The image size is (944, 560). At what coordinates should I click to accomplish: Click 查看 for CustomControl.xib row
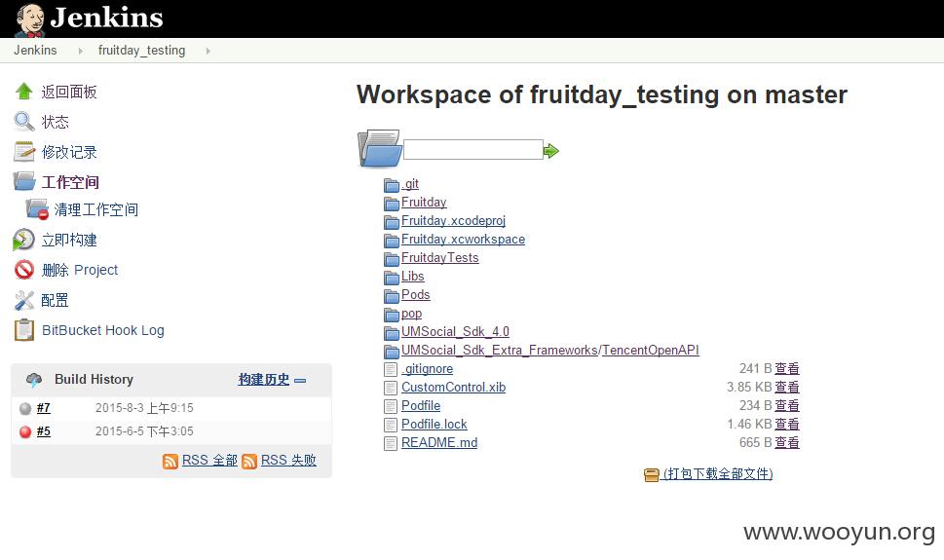[787, 388]
